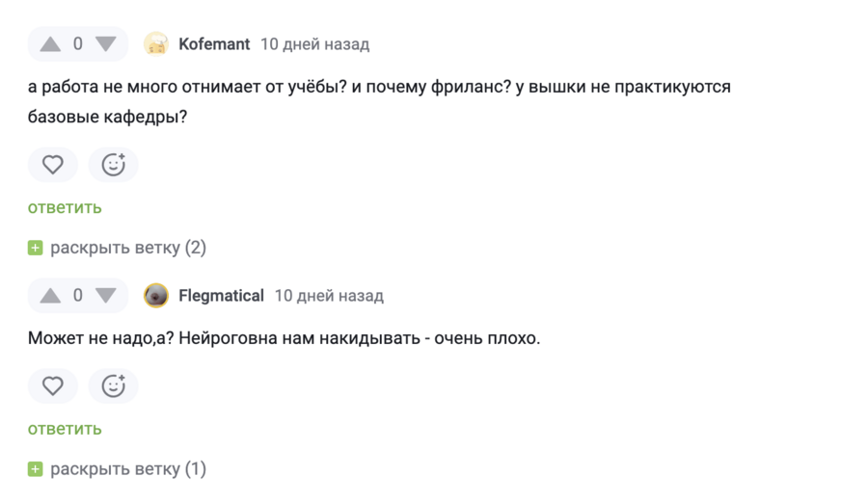Screen dimensions: 868x503
Task: Click timestamp on Kofemant's comment
Action: (x=314, y=44)
